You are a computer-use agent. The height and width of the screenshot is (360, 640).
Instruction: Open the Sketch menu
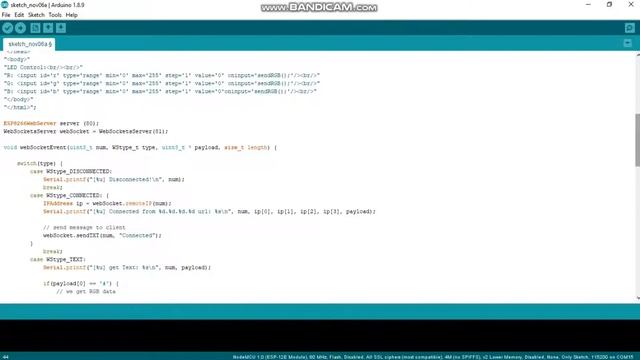(36, 15)
